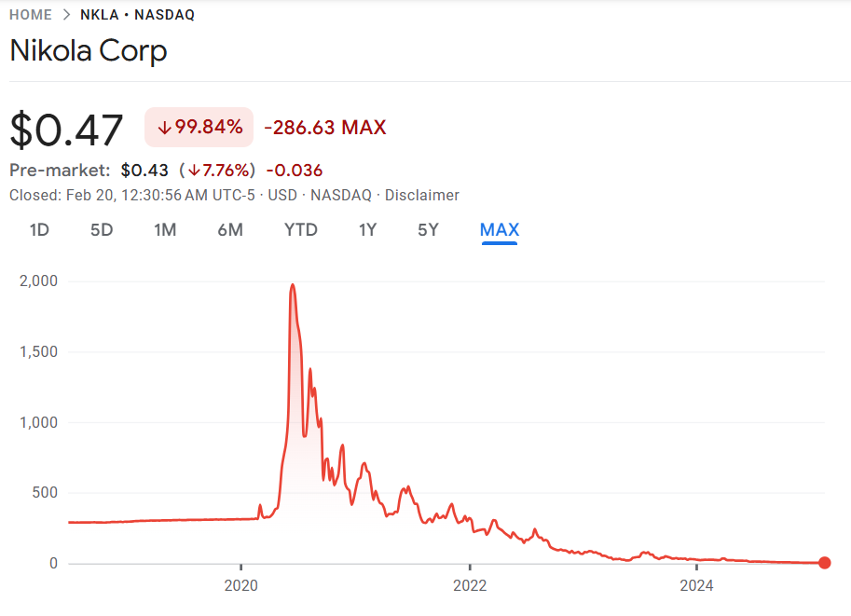Screen dimensions: 851x616
Task: Open the NKLA • NASDAQ breadcrumb
Action: pyautogui.click(x=137, y=15)
